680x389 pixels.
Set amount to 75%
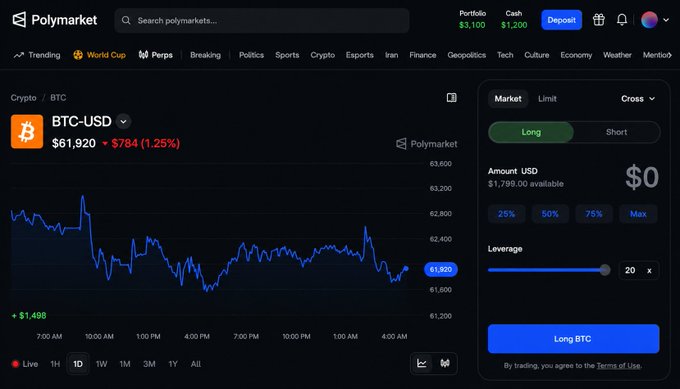(x=594, y=214)
